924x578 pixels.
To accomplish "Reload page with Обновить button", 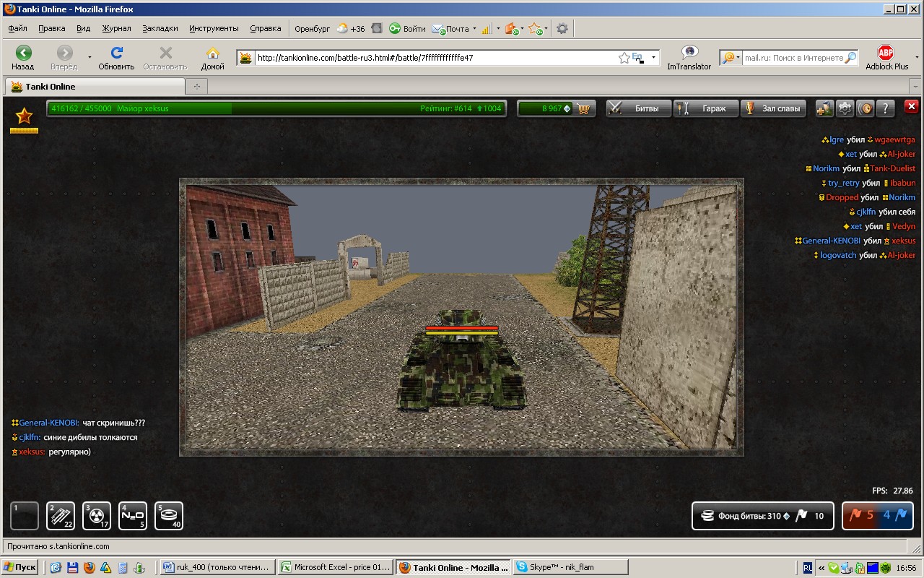I will click(x=116, y=58).
